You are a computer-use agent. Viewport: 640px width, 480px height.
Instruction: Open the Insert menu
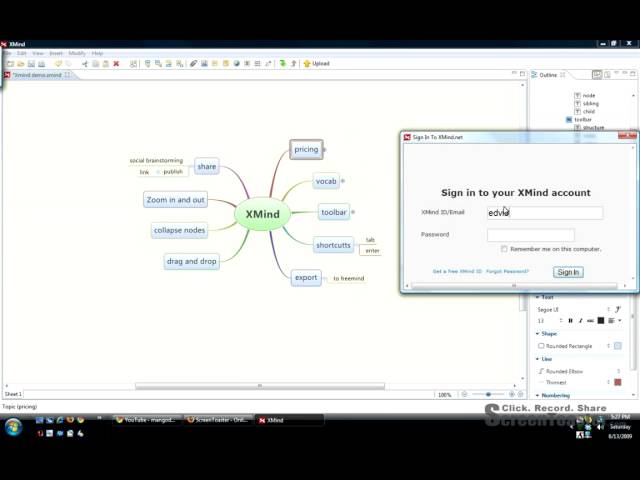[56, 53]
